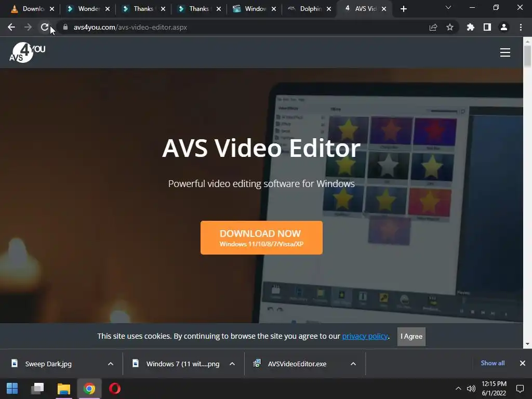Open the Chrome extensions puzzle icon
Image resolution: width=532 pixels, height=399 pixels.
471,27
